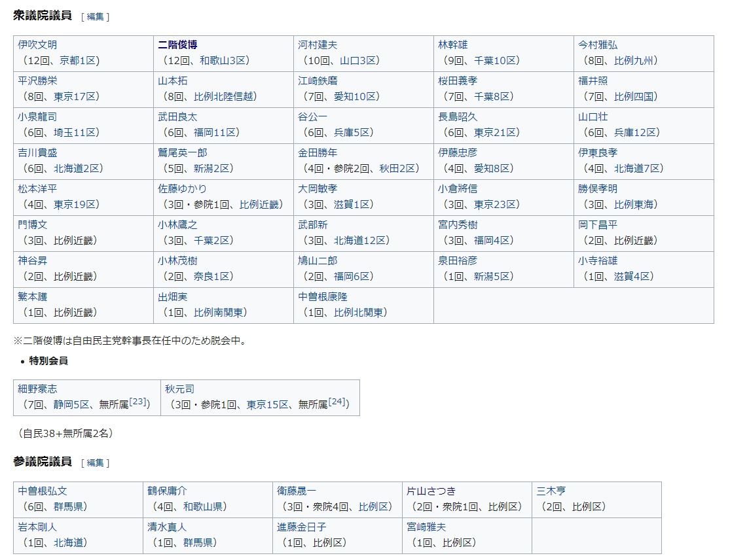This screenshot has height=560, width=730.
Task: Open 勝俣孝明 article link
Action: point(598,189)
